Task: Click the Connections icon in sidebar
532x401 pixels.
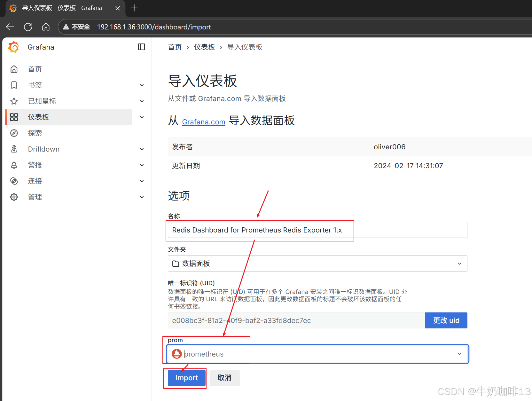Action: (14, 181)
